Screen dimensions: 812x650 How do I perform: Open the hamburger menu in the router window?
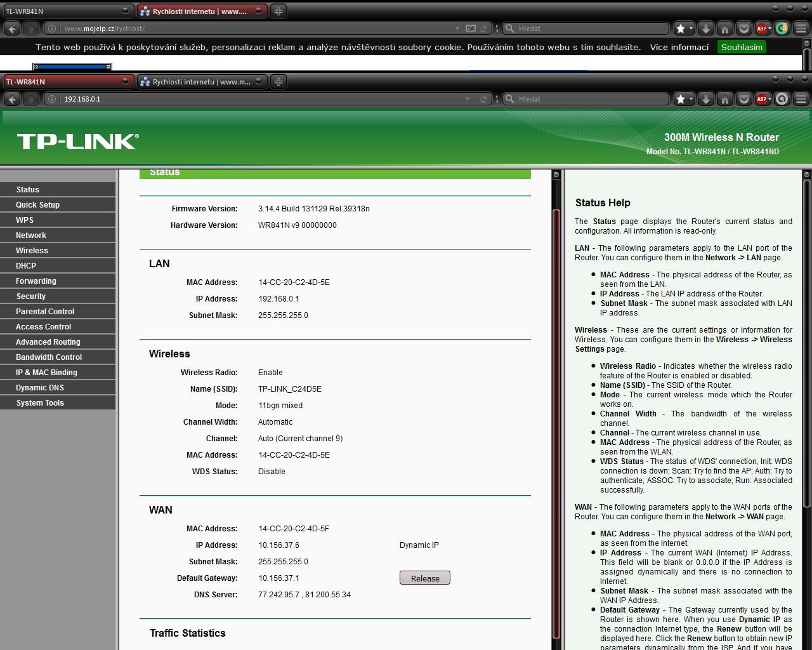click(x=801, y=99)
